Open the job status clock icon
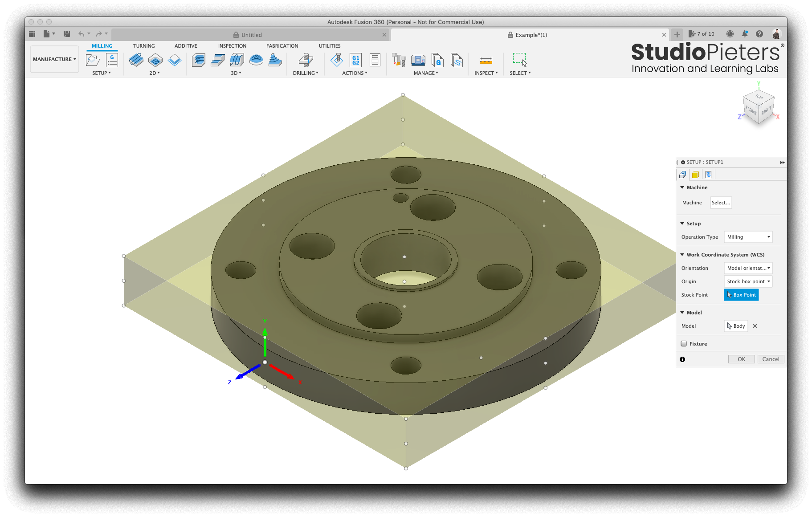812x517 pixels. [x=730, y=34]
